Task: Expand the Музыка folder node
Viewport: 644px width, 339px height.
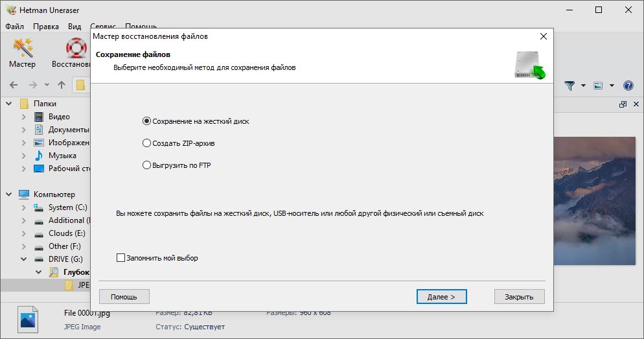Action: (23, 156)
